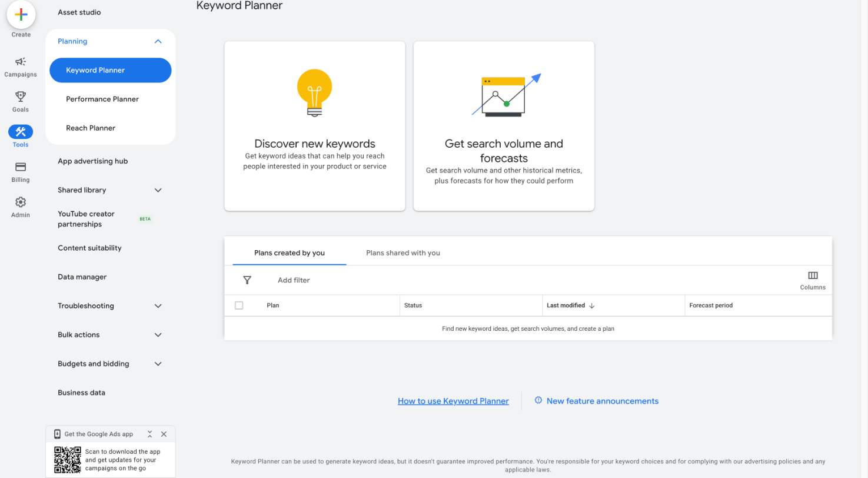This screenshot has width=868, height=478.
Task: Open Asset studio
Action: coord(79,12)
